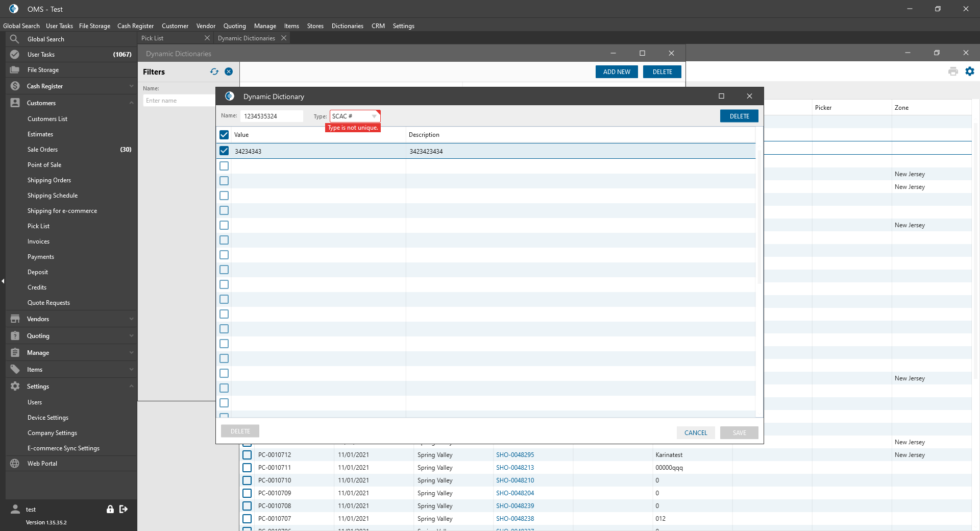Open the Dictionaries menu
The width and height of the screenshot is (980, 531).
click(x=347, y=26)
